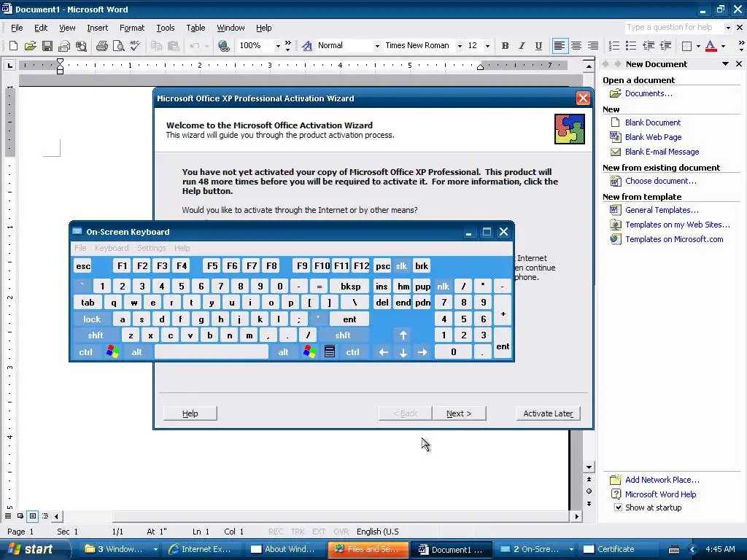Click the ins key on On-Screen Keyboard
The height and width of the screenshot is (560, 747).
coord(382,286)
